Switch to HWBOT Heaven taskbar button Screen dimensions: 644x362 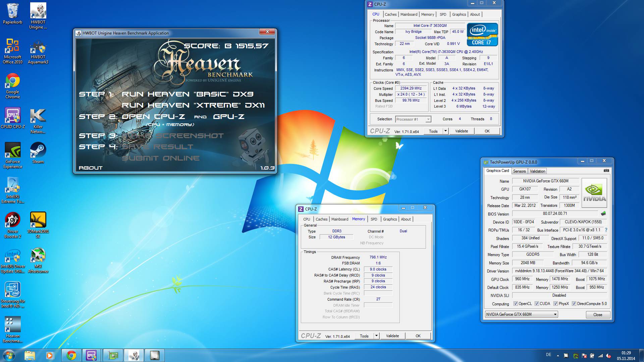[x=134, y=355]
